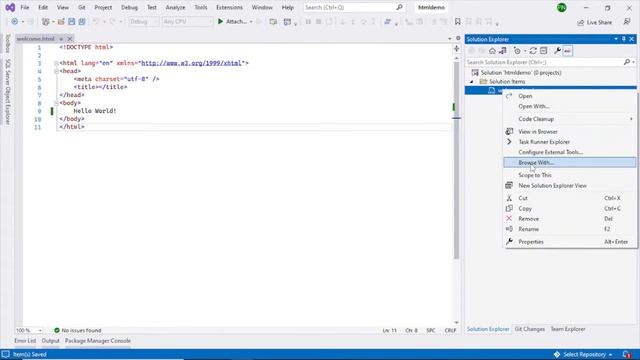Image resolution: width=640 pixels, height=360 pixels.
Task: Switch to the Team Explorer tab
Action: (x=568, y=329)
